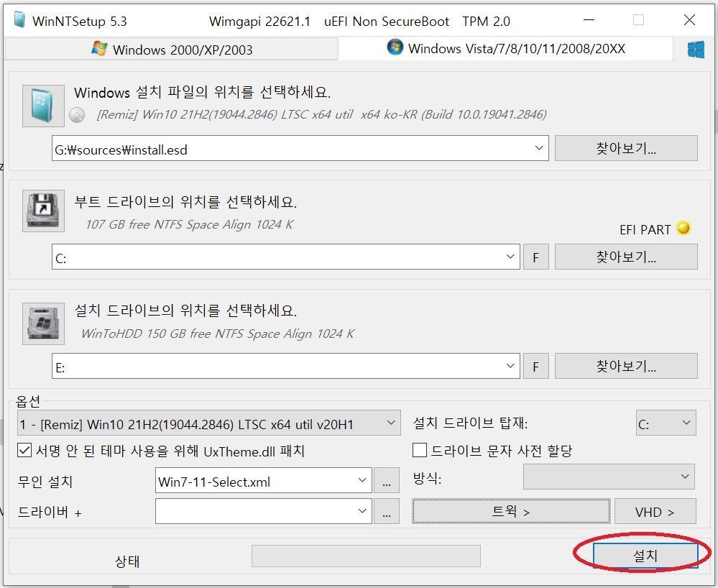Open the 트윅 tweaks button

[511, 511]
